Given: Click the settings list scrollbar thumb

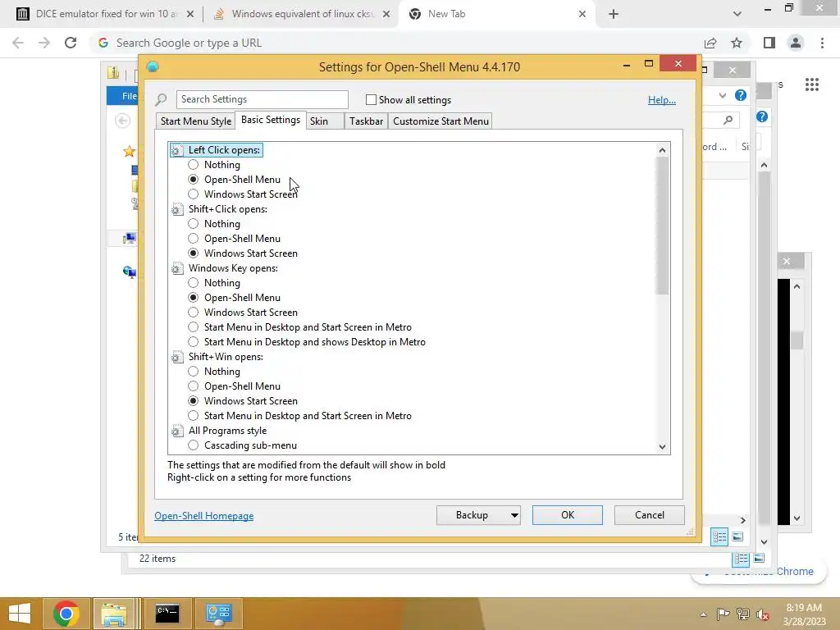Looking at the screenshot, I should coord(662,226).
